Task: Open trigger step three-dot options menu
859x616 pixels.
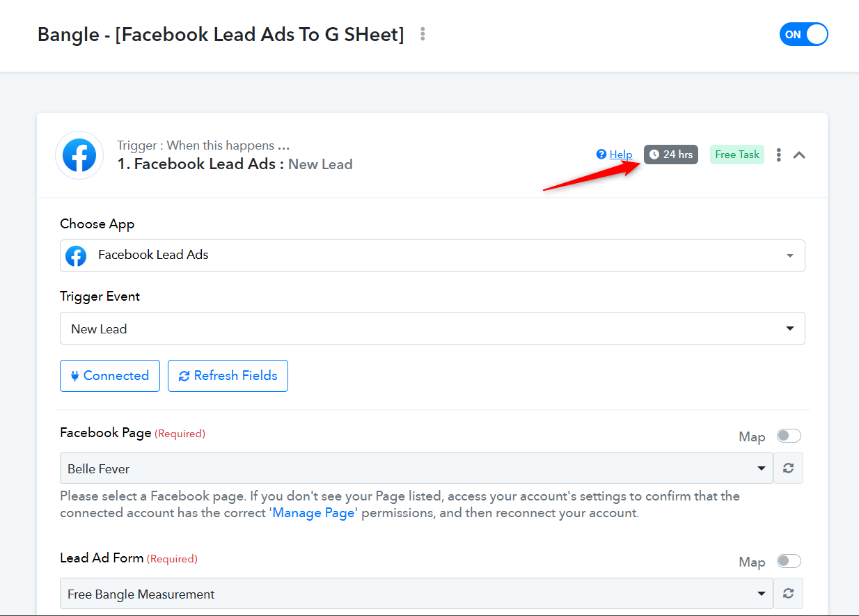Action: (x=778, y=155)
